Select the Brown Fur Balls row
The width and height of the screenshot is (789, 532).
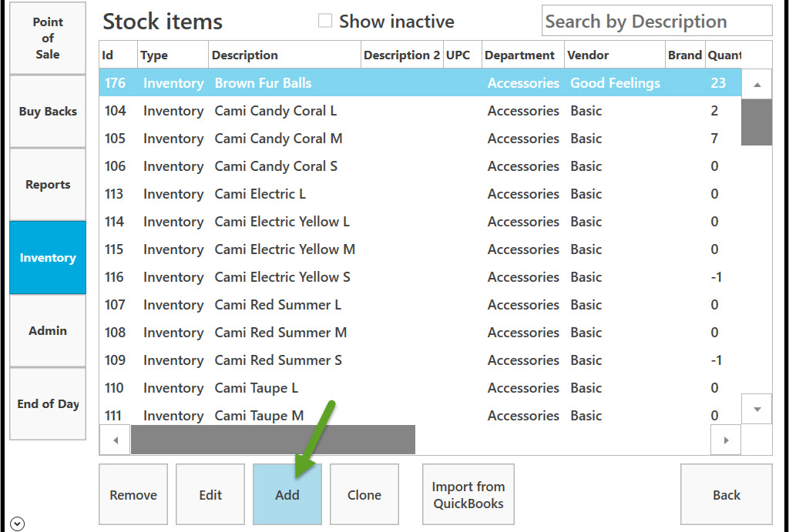click(x=420, y=82)
